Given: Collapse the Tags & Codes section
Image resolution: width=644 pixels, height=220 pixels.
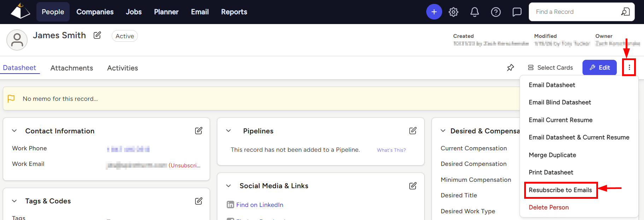Looking at the screenshot, I should [x=14, y=201].
